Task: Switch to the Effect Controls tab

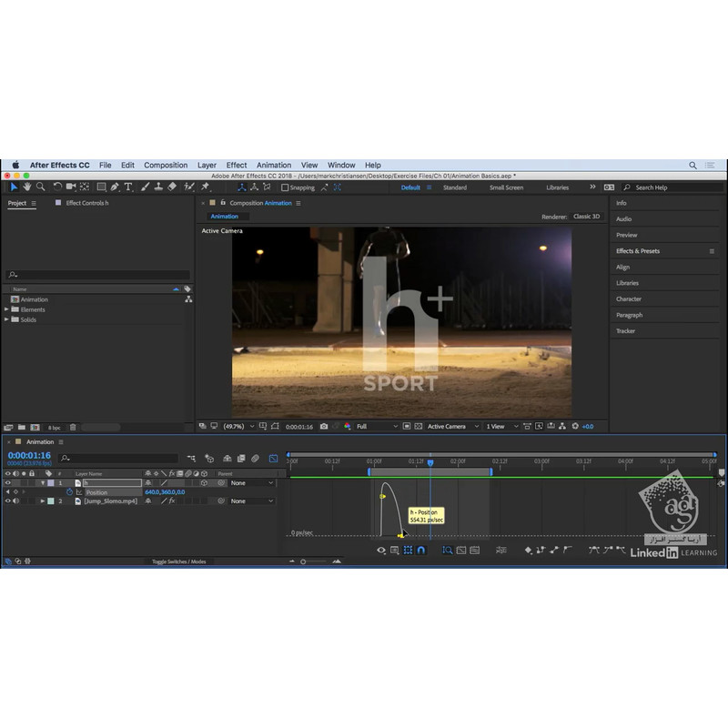Action: pos(86,203)
